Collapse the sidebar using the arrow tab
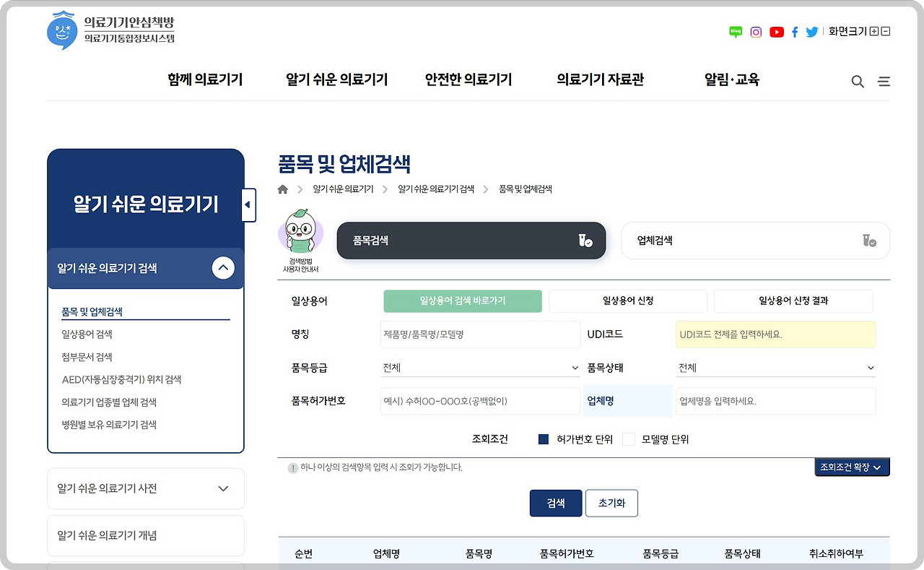This screenshot has height=570, width=924. 248,204
